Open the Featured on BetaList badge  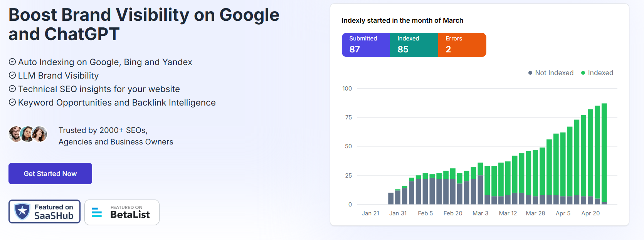coord(122,212)
